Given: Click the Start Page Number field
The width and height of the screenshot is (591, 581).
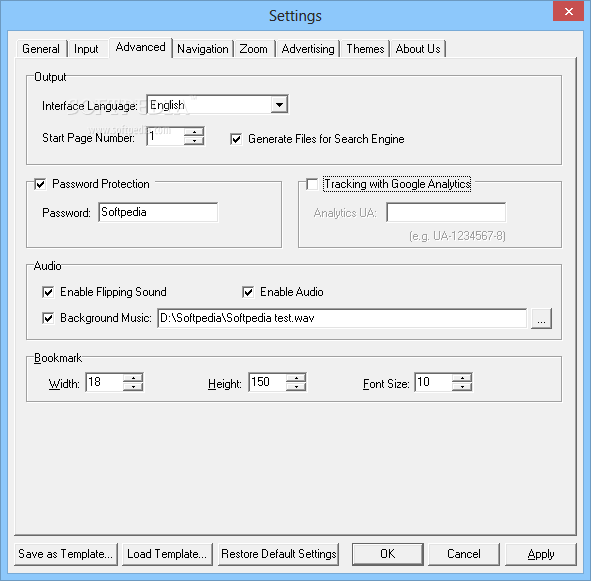Looking at the screenshot, I should [165, 136].
